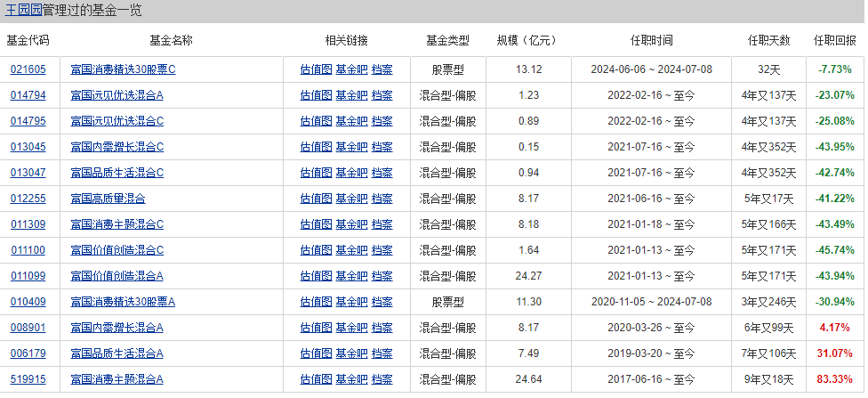Open 档案 for 富国内需增长混合C
The width and height of the screenshot is (868, 398).
[382, 147]
